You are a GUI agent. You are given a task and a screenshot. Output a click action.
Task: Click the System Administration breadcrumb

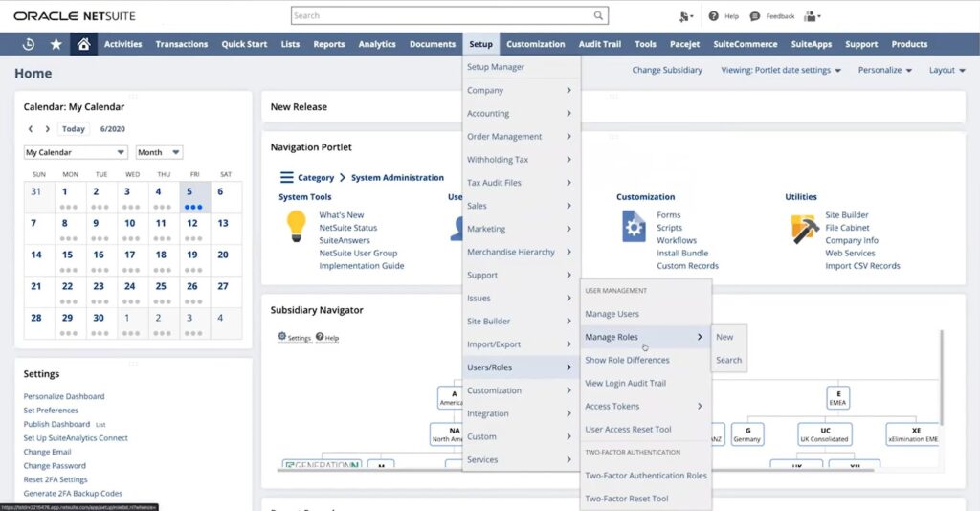pos(397,177)
